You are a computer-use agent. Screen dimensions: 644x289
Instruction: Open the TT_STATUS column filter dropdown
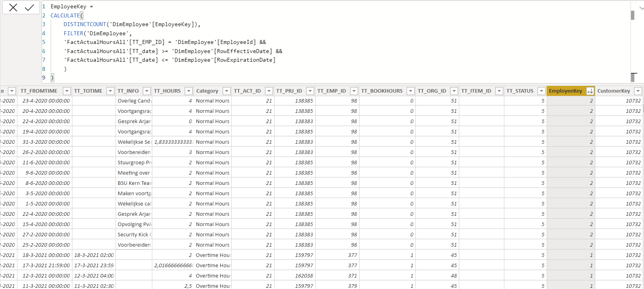(542, 91)
